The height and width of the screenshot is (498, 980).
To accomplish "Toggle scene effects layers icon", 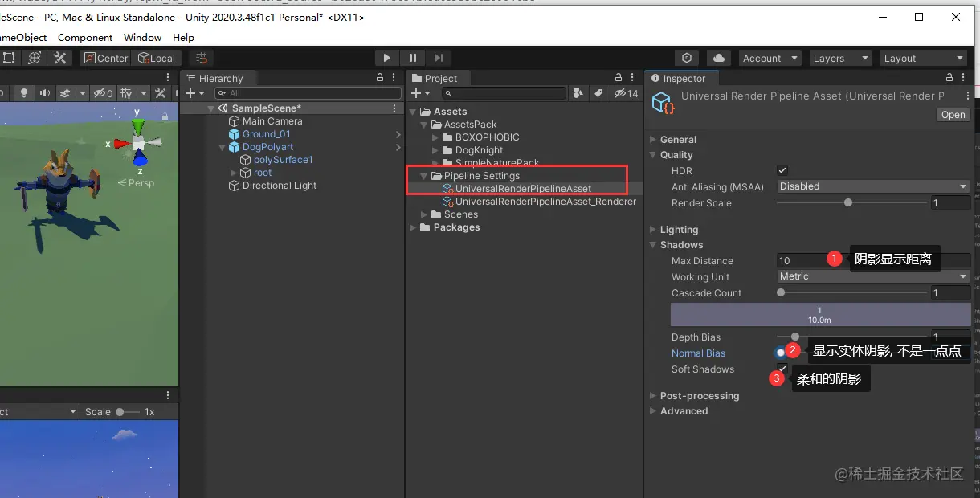I will 66,93.
